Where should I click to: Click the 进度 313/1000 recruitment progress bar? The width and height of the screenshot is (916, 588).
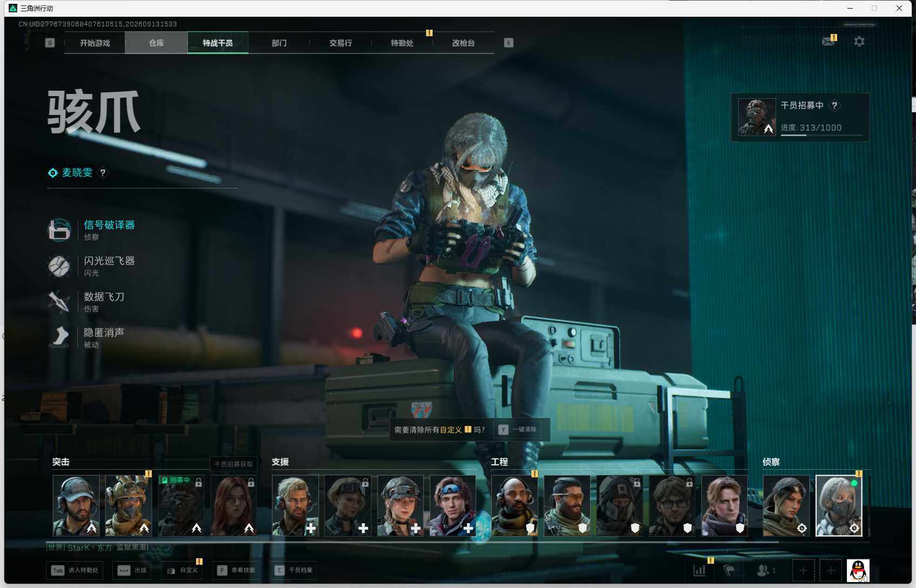point(821,135)
